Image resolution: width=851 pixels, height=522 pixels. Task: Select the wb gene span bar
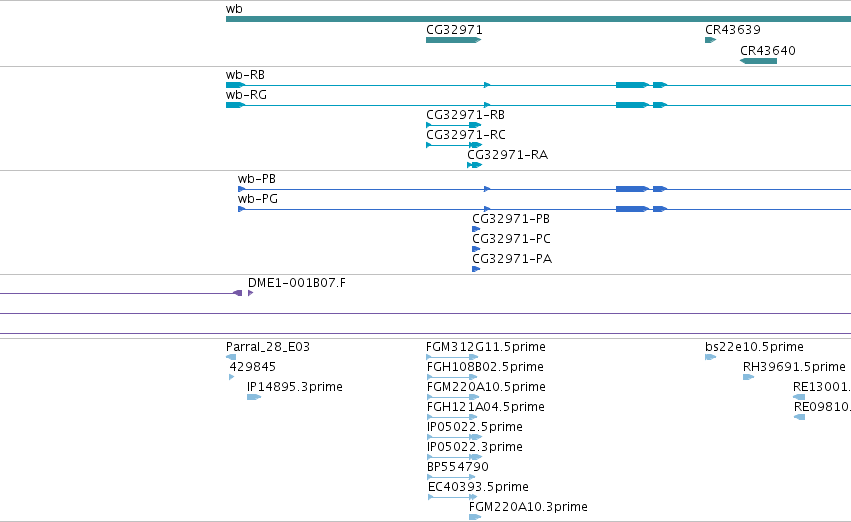538,19
